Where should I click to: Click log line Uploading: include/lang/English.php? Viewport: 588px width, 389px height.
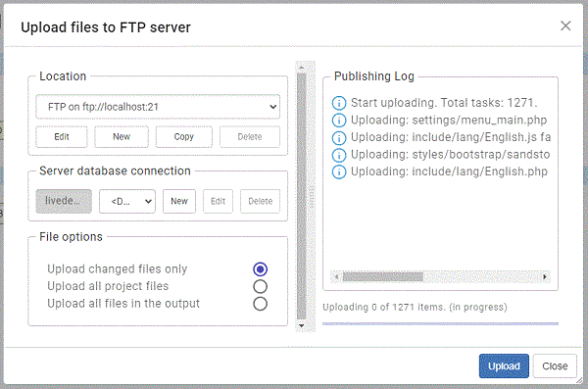coord(449,171)
